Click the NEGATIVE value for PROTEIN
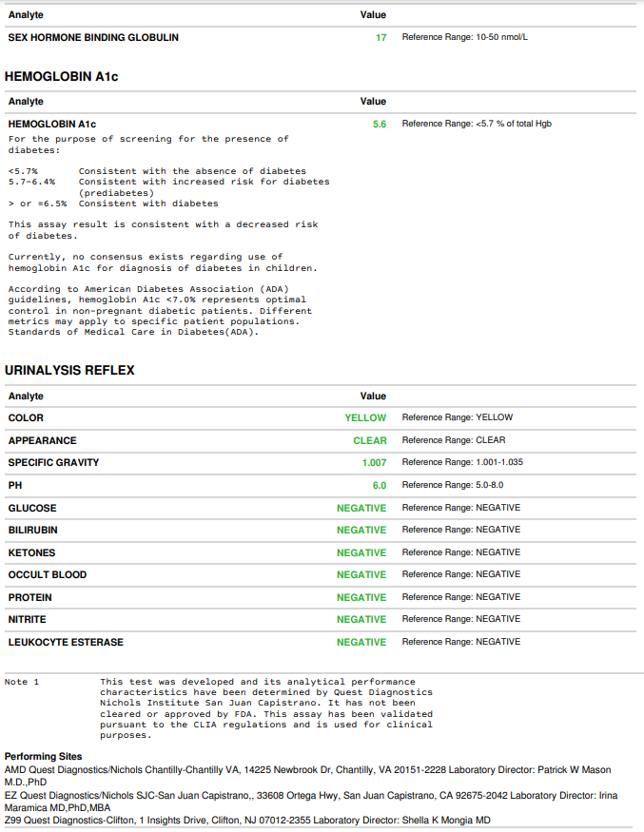 (x=361, y=597)
